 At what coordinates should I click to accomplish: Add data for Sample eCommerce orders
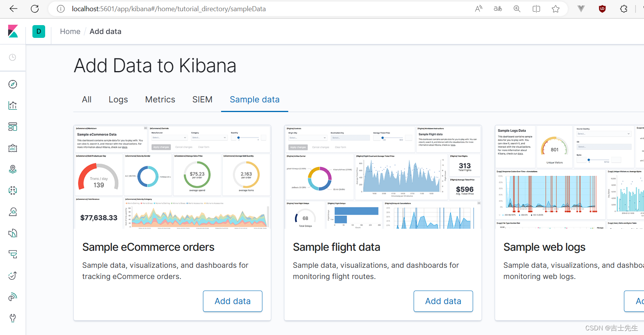[x=233, y=301]
